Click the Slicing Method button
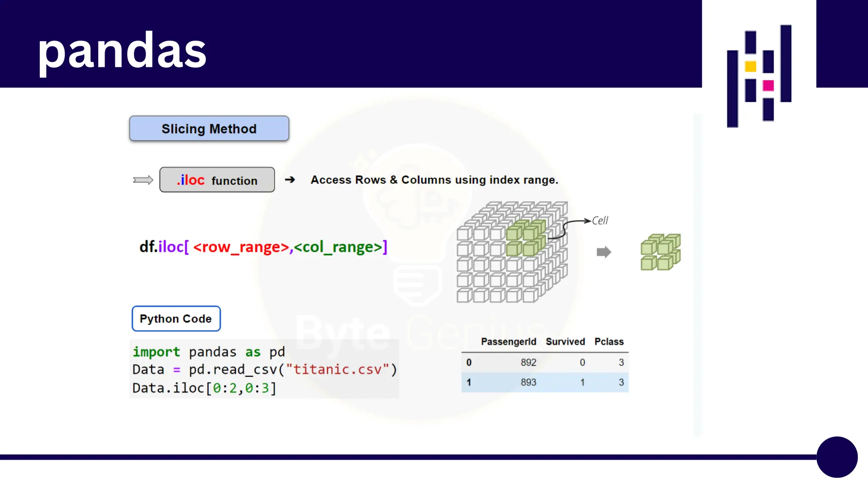 click(209, 128)
